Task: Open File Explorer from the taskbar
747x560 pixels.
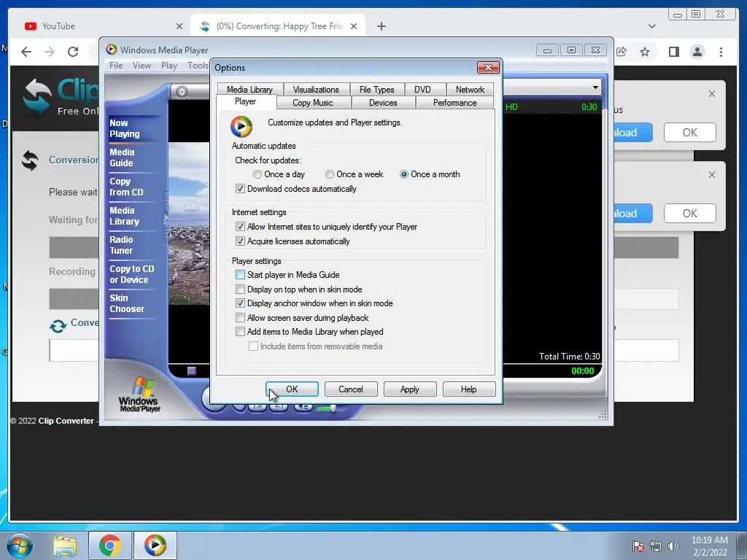Action: click(65, 545)
